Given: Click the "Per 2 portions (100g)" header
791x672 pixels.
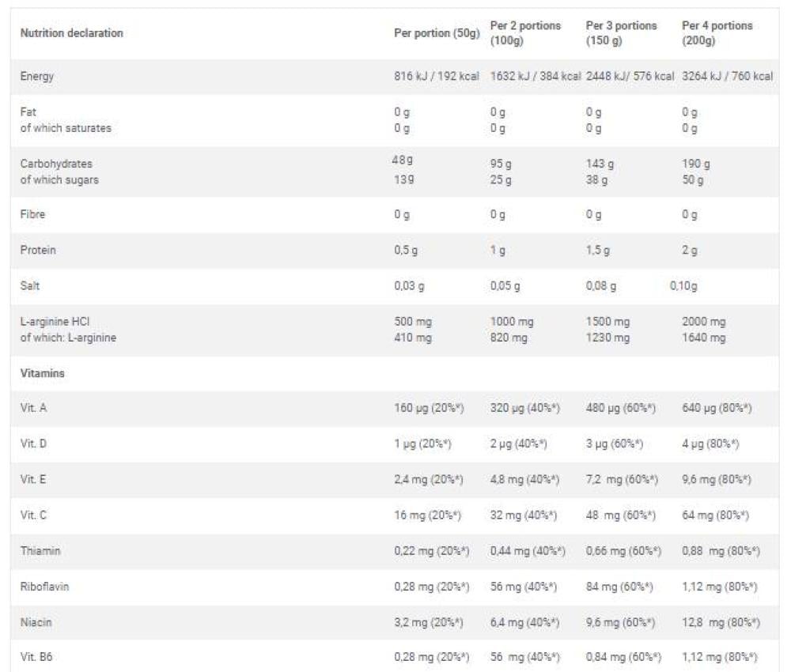Looking at the screenshot, I should coord(525,33).
